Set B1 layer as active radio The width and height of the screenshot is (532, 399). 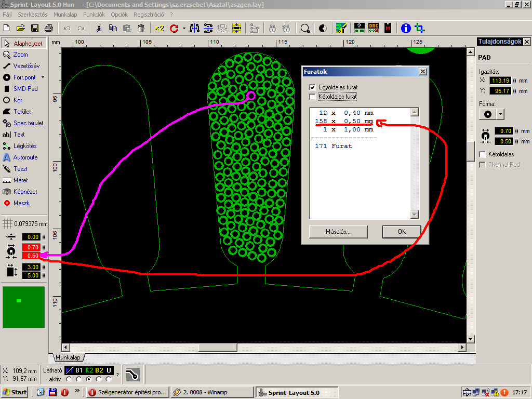(79, 379)
